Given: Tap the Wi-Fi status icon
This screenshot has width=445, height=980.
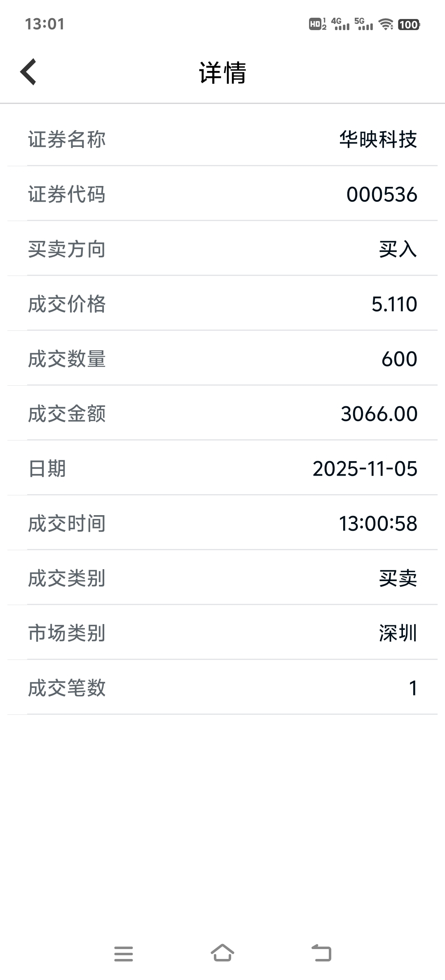Looking at the screenshot, I should tap(386, 24).
